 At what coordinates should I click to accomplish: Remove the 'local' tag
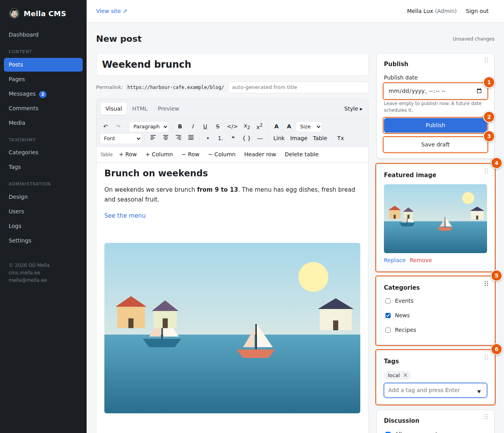coord(405,375)
